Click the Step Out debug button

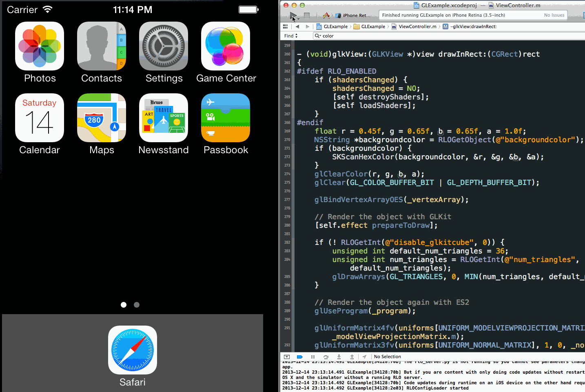[x=352, y=357]
